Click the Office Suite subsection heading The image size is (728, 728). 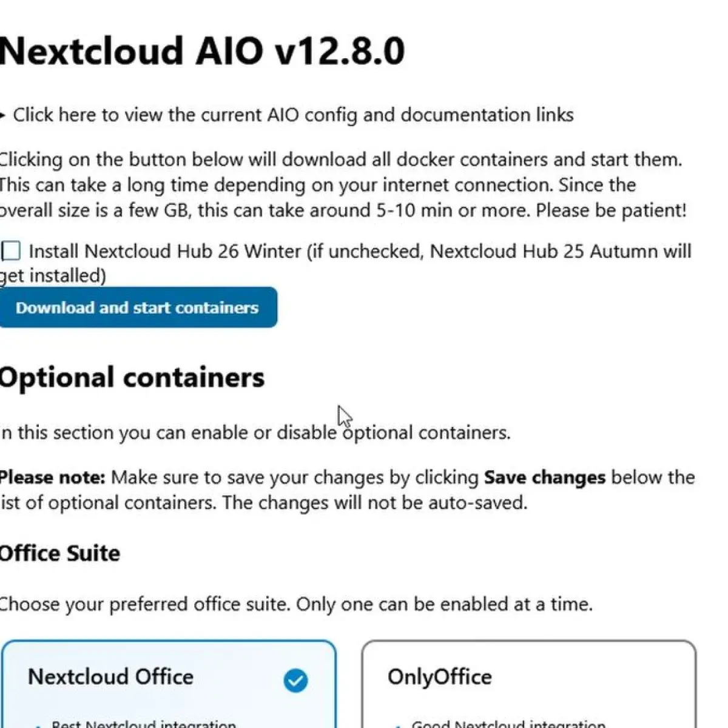(x=59, y=553)
